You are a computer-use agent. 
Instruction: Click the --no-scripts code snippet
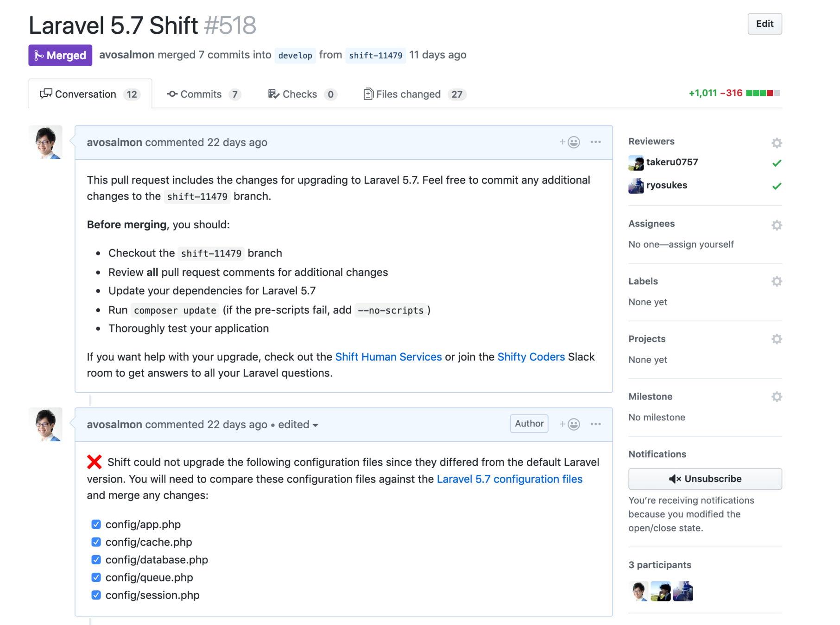tap(390, 310)
